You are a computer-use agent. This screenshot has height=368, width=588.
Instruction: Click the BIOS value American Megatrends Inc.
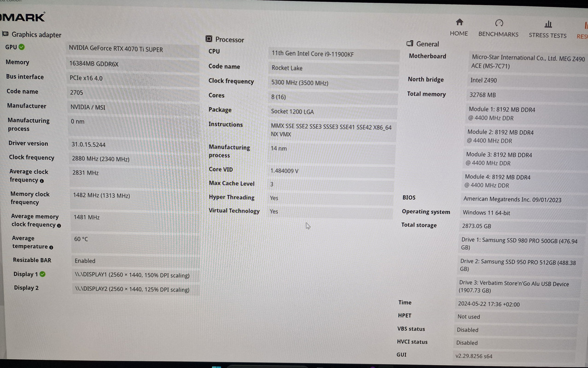[512, 200]
